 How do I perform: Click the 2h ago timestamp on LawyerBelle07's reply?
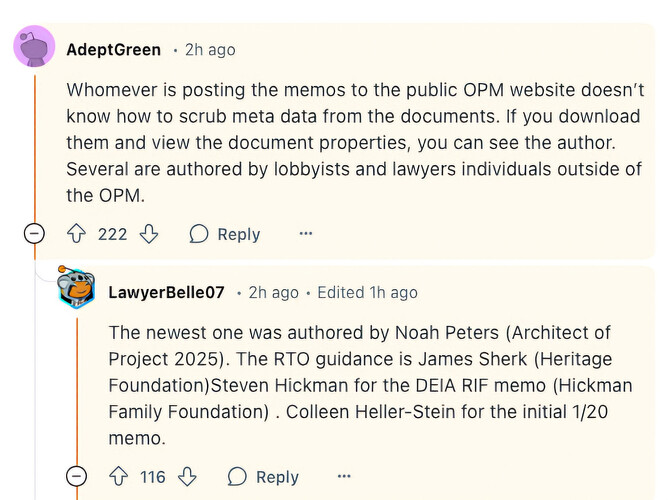point(273,293)
